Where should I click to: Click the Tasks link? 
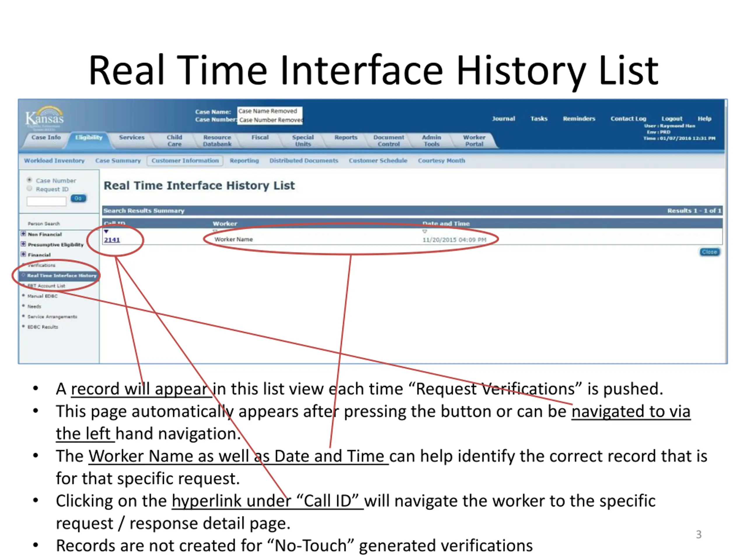539,119
